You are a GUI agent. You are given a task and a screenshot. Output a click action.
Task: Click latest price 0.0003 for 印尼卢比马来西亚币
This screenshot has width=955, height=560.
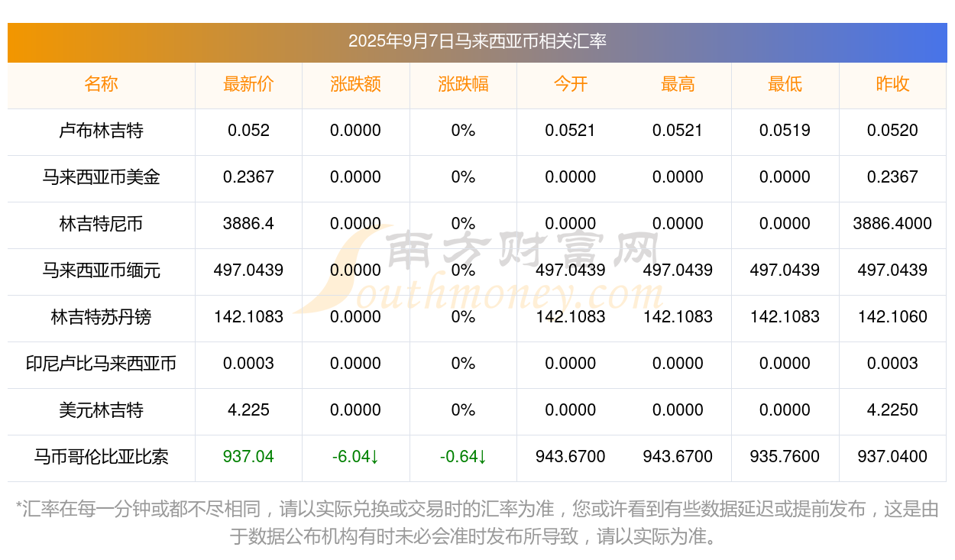click(248, 364)
